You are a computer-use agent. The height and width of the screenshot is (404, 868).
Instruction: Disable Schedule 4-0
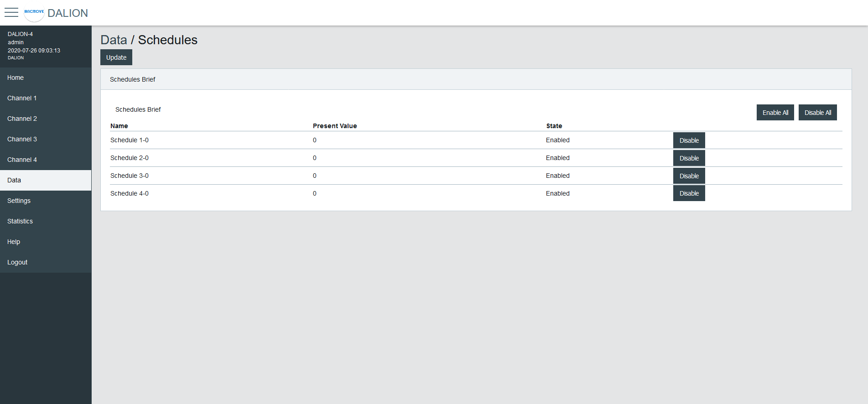point(689,193)
